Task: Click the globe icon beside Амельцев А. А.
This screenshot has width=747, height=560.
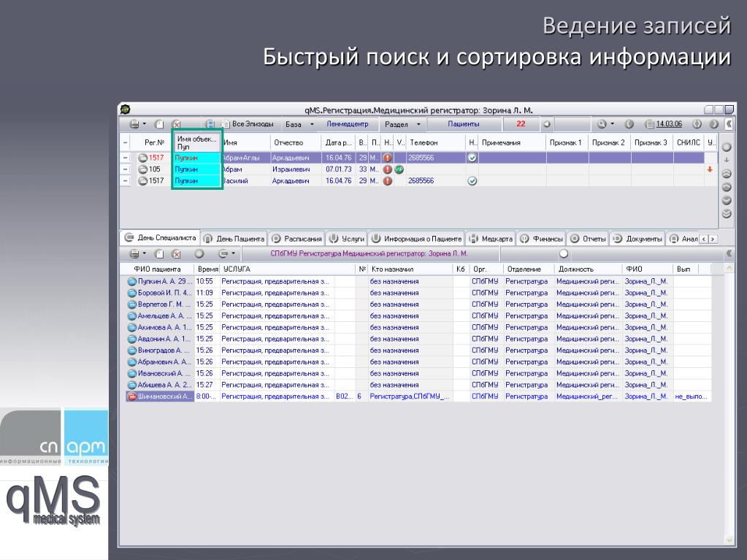Action: click(x=132, y=315)
